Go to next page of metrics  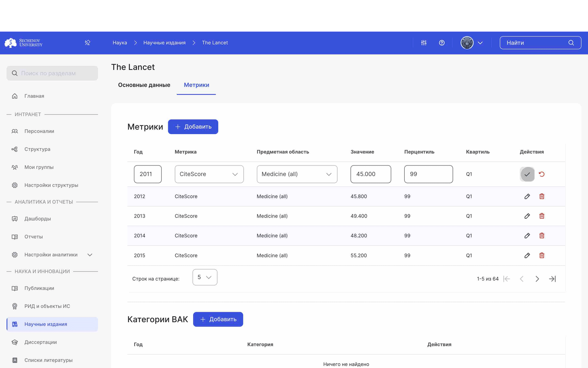coord(537,279)
